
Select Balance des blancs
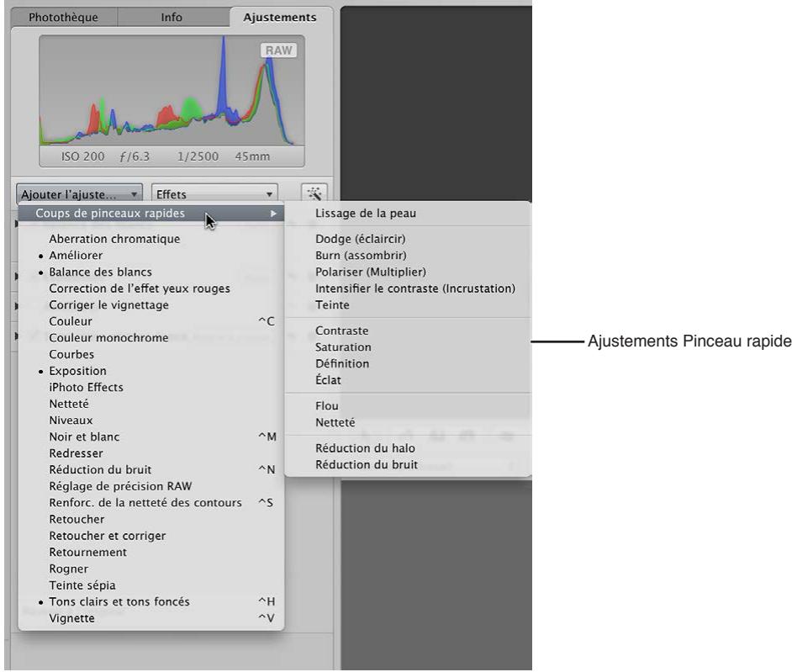click(x=151, y=272)
